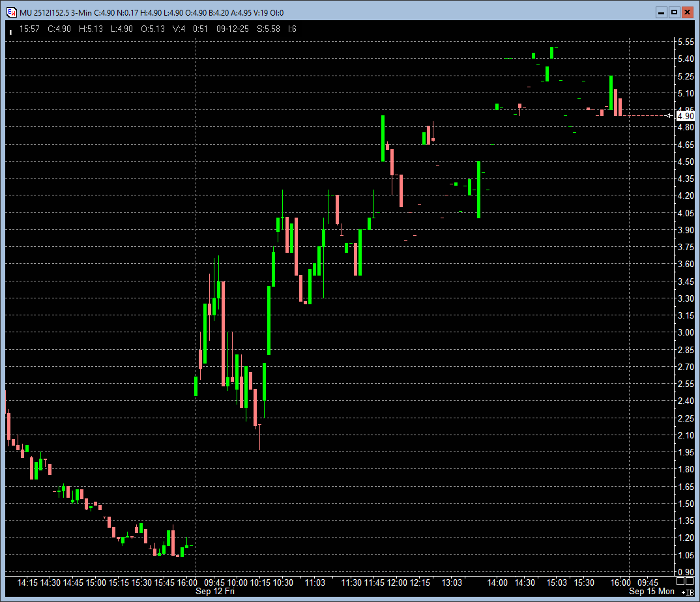700x602 pixels.
Task: Click the 3.75 price axis label
Action: pos(686,247)
